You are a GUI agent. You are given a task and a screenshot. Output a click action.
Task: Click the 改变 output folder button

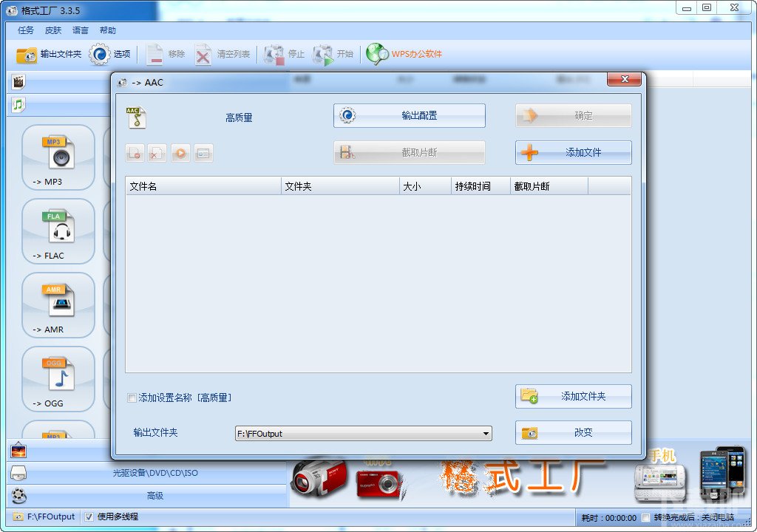pyautogui.click(x=574, y=432)
